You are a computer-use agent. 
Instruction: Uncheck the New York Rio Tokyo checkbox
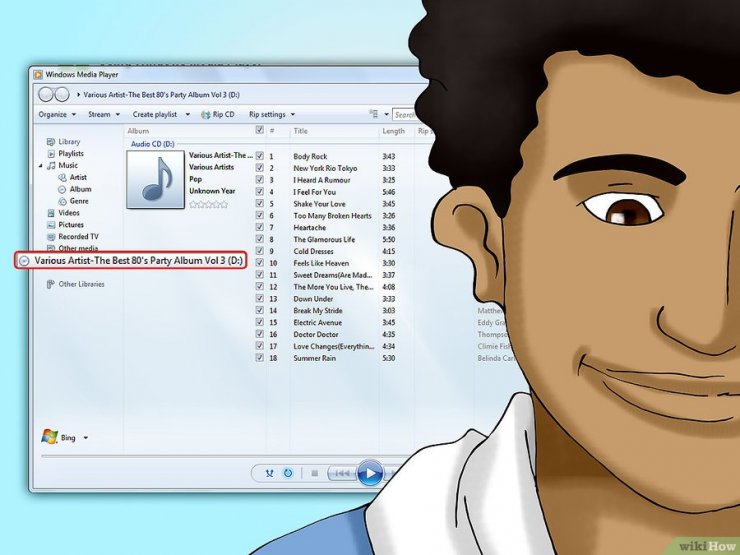260,168
